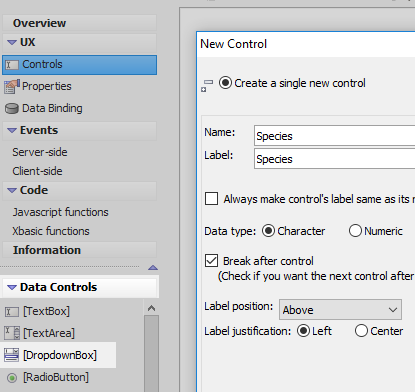The height and width of the screenshot is (392, 415).
Task: Collapse the Code section
Action: tap(12, 190)
